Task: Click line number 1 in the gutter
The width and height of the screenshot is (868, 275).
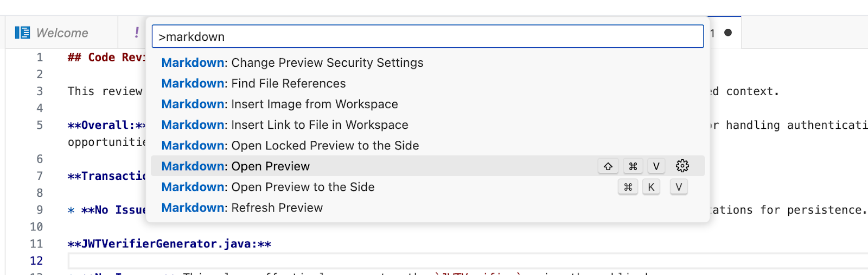Action: (40, 57)
